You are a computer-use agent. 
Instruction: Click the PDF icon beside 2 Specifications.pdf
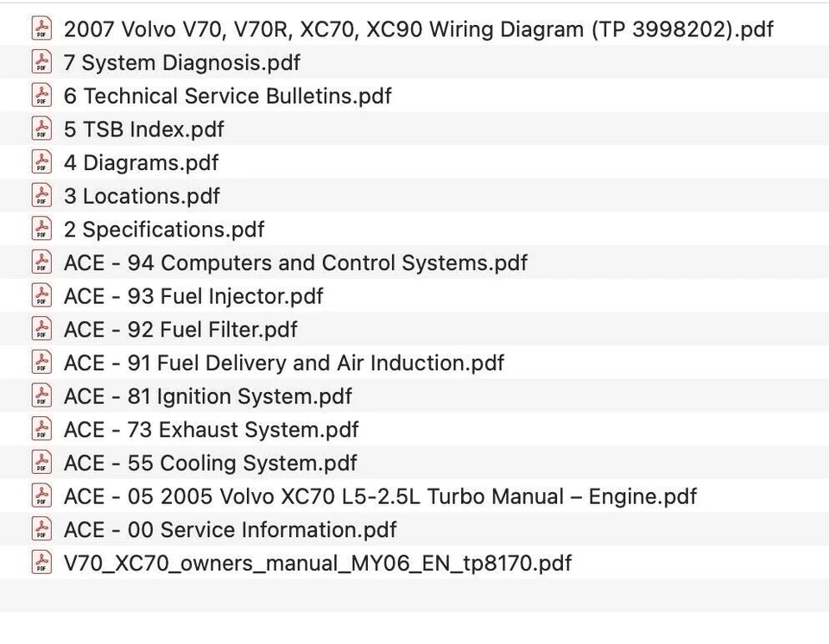41,230
